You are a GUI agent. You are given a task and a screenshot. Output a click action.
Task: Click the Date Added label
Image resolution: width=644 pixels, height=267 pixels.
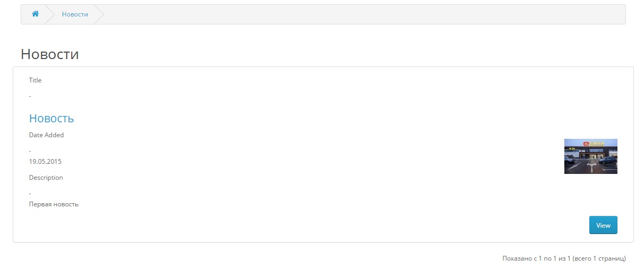[46, 135]
